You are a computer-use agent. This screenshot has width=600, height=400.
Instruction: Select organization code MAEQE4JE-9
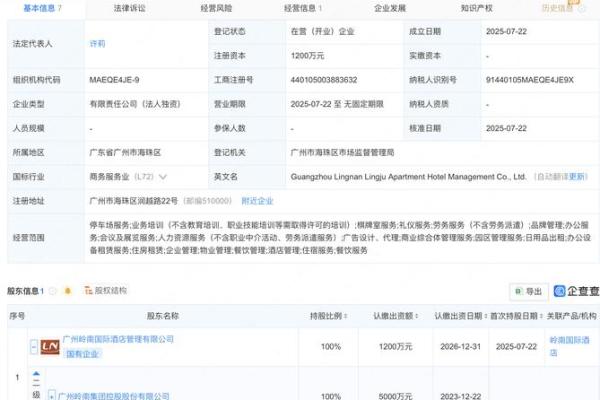point(114,80)
